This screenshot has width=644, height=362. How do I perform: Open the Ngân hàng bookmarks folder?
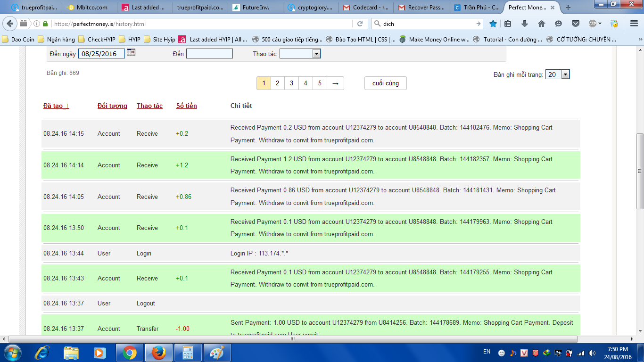[x=57, y=40]
